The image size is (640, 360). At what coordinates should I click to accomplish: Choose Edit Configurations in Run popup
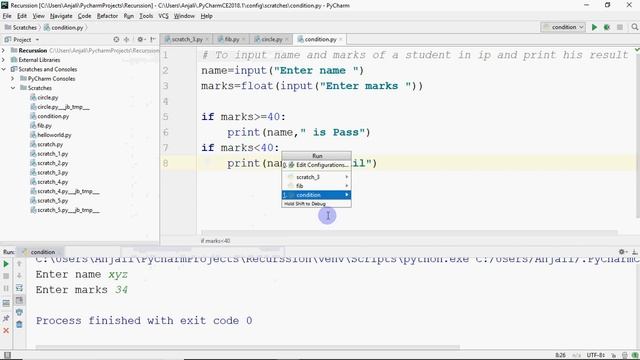click(x=316, y=165)
